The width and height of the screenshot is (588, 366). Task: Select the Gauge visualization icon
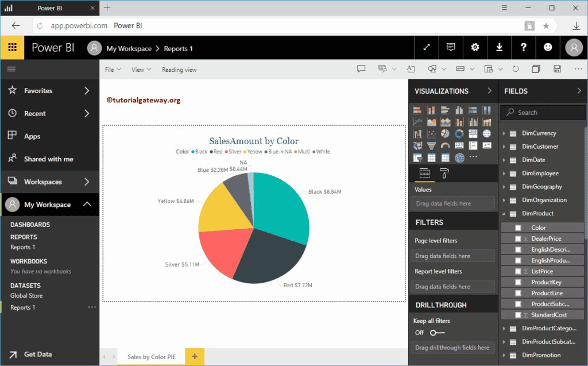pos(445,145)
